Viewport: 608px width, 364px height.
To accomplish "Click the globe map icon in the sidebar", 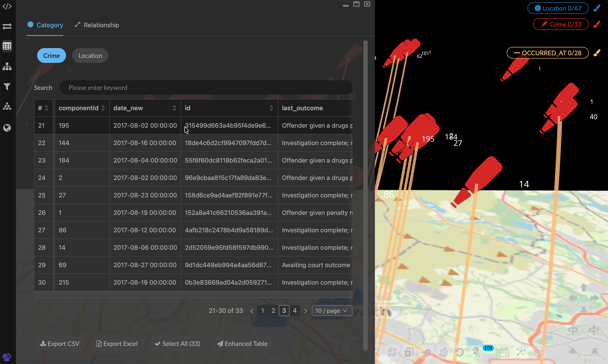I will coord(7,128).
